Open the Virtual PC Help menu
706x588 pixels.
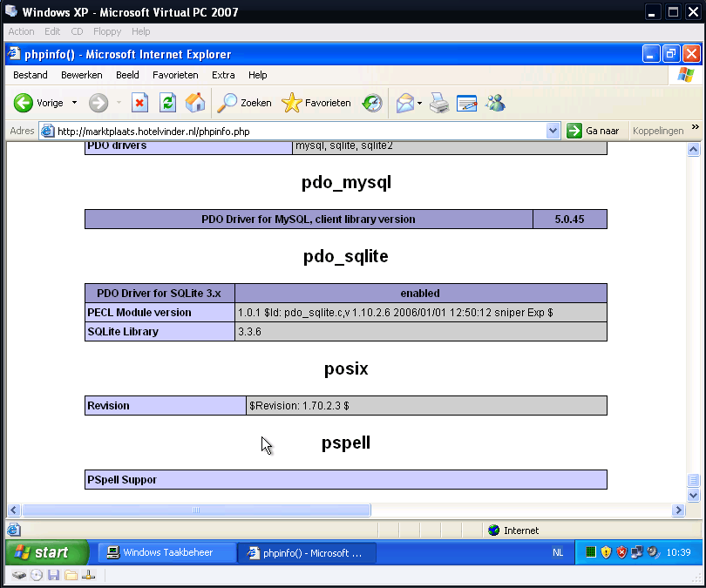pyautogui.click(x=141, y=31)
